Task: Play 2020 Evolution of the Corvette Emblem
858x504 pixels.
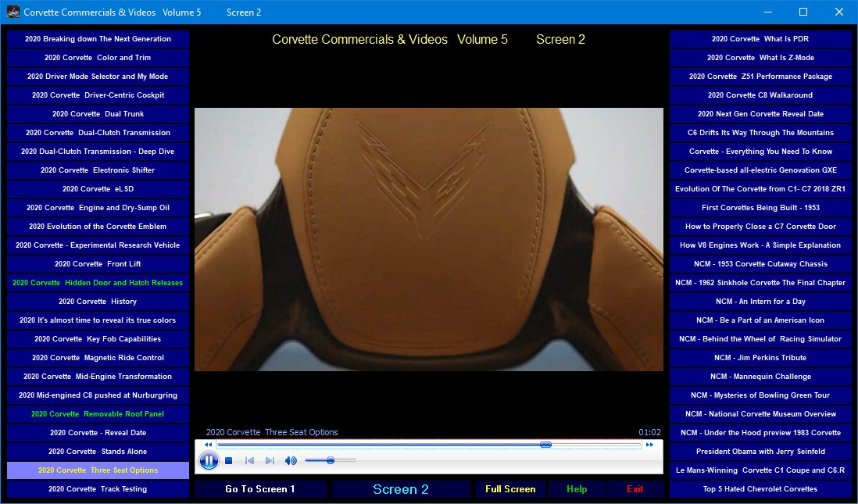Action: (98, 227)
